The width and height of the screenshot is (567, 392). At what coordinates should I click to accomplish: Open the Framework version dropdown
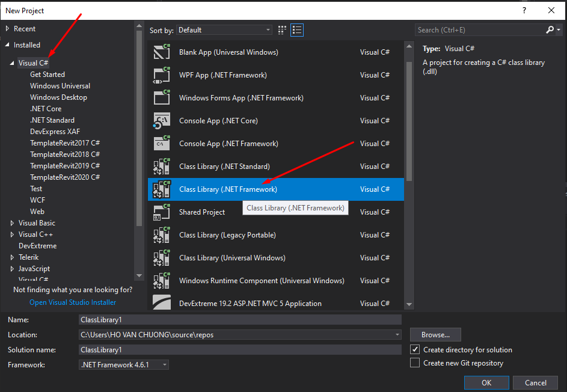(x=124, y=365)
